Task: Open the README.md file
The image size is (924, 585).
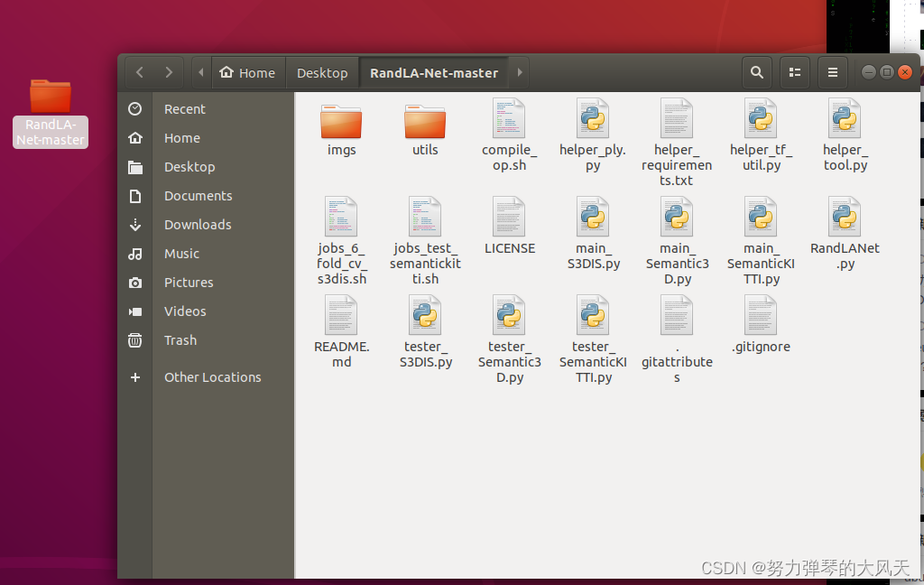Action: tap(341, 315)
